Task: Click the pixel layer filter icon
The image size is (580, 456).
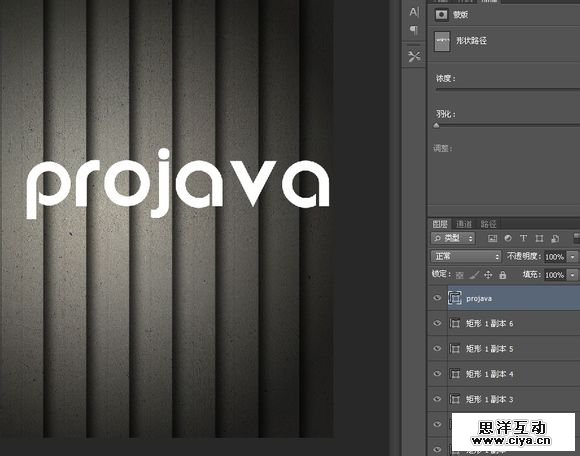Action: point(492,239)
